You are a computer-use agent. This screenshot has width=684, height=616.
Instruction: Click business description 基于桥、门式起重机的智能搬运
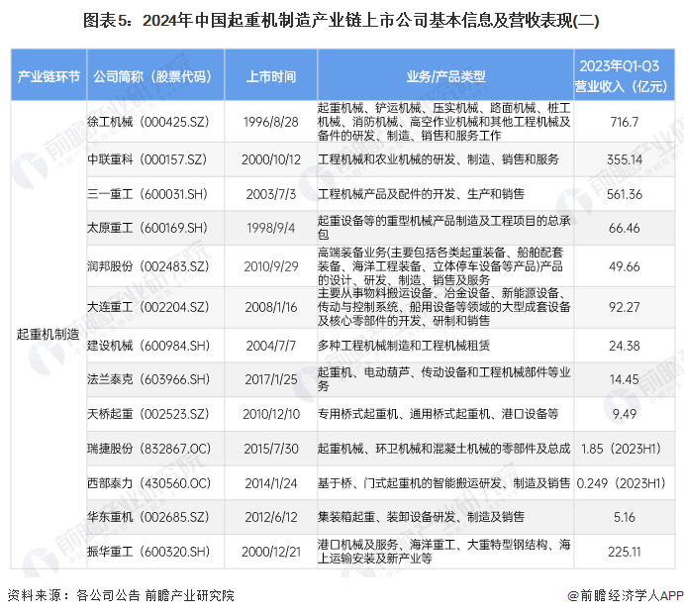point(444,483)
